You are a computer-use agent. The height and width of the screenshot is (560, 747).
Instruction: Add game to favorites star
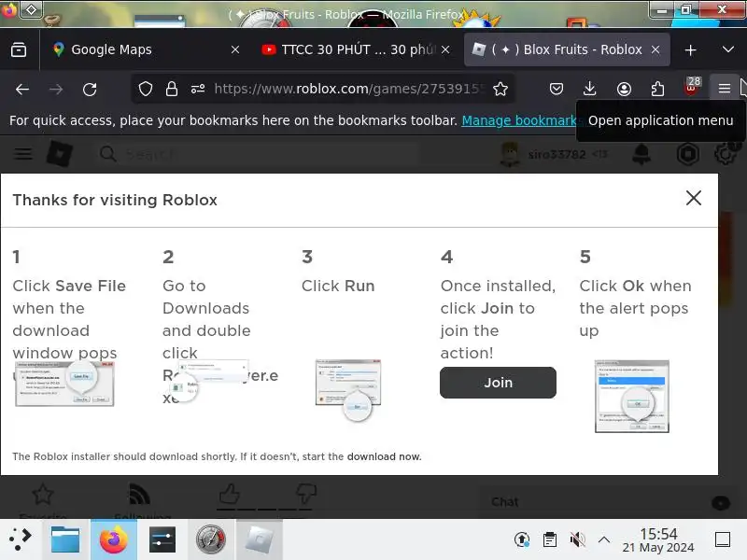click(x=42, y=495)
